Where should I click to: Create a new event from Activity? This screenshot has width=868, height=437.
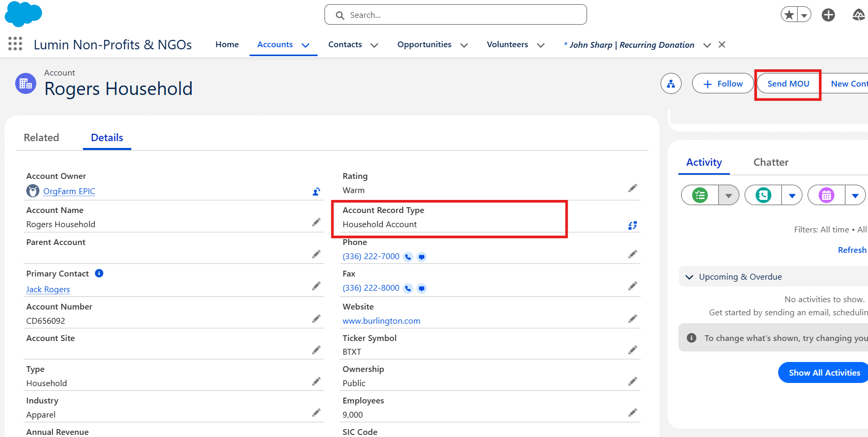827,195
